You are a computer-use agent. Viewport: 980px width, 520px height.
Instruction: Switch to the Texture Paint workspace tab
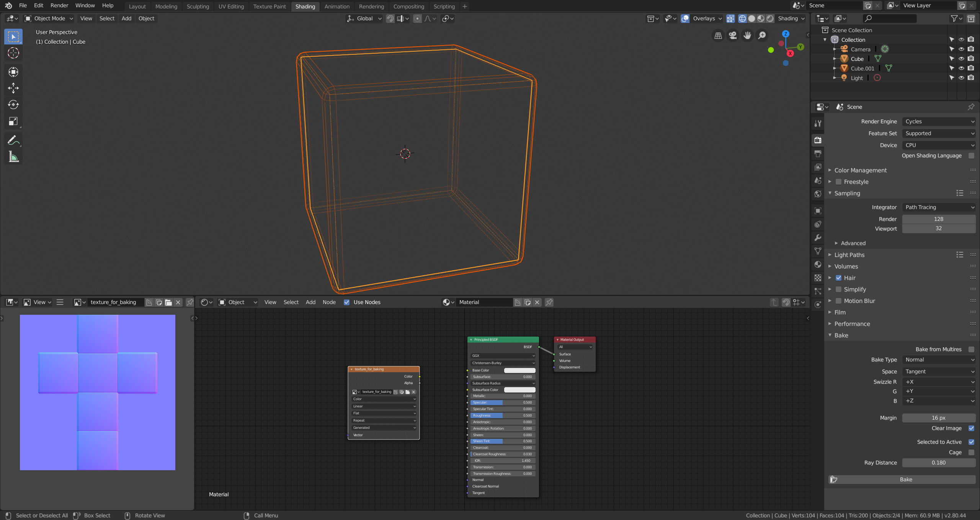coord(269,6)
